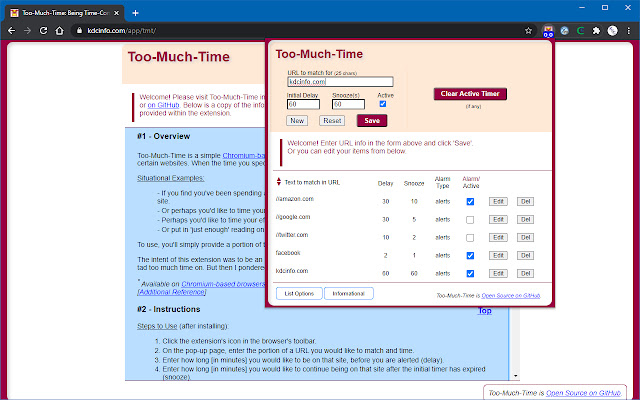Viewport: 640px width, 400px height.
Task: Open the Chrome three-dot menu
Action: tap(629, 31)
